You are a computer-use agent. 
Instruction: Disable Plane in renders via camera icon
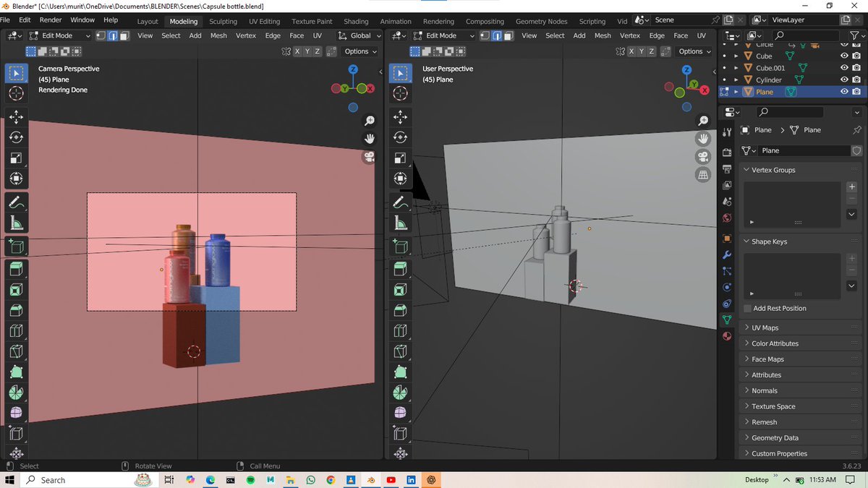click(856, 92)
